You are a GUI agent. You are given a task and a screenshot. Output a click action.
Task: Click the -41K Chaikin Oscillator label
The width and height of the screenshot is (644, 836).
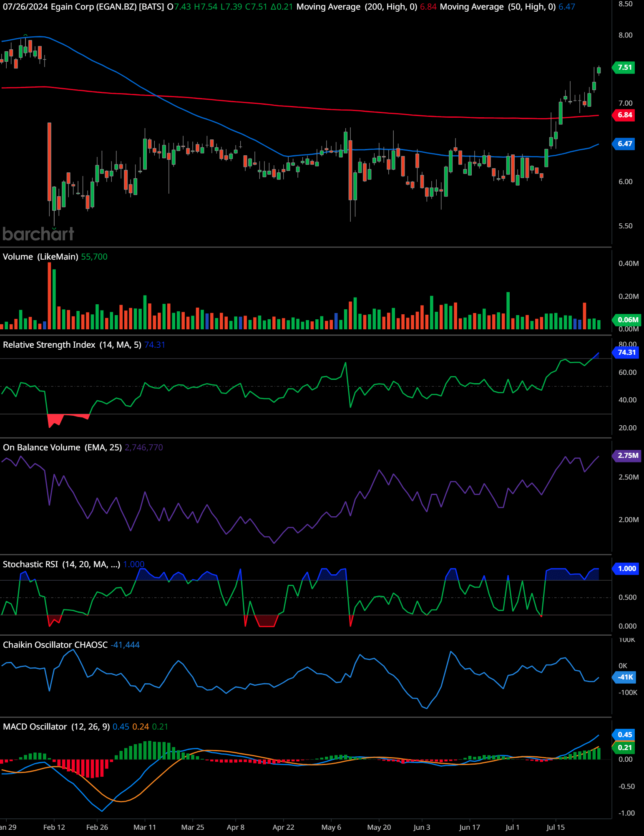pyautogui.click(x=625, y=677)
